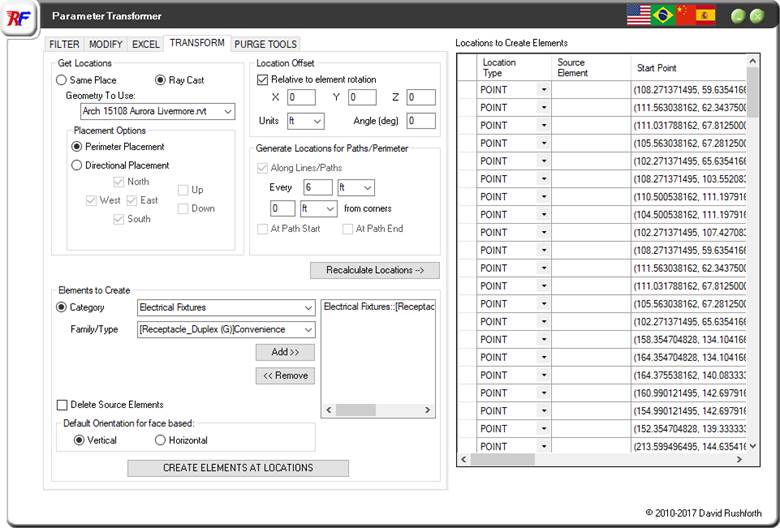Choose Directional Placement option
780x528 pixels.
tap(77, 166)
